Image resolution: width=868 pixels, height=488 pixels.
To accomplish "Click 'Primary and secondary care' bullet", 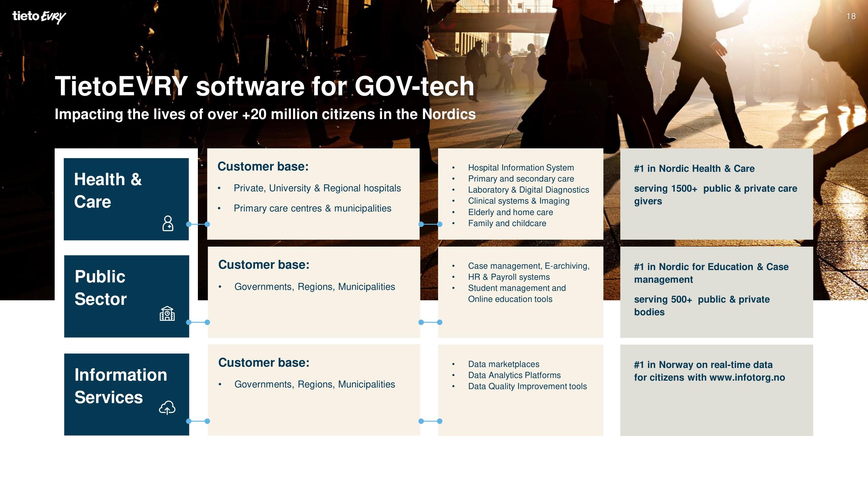I will pyautogui.click(x=521, y=179).
